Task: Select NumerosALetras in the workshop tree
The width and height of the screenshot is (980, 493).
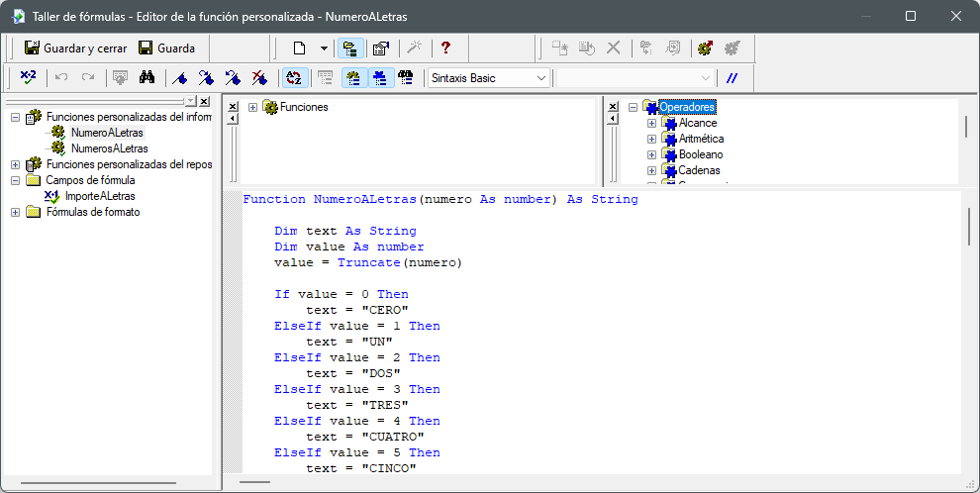Action: coord(109,148)
